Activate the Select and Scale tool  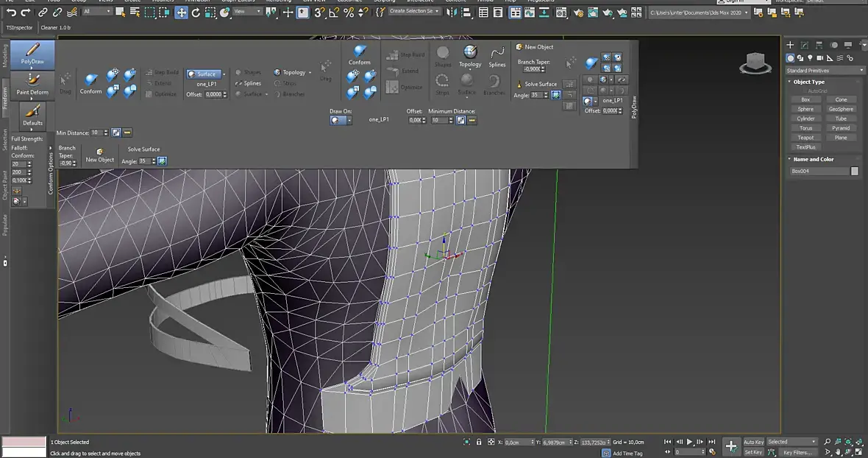click(x=210, y=13)
